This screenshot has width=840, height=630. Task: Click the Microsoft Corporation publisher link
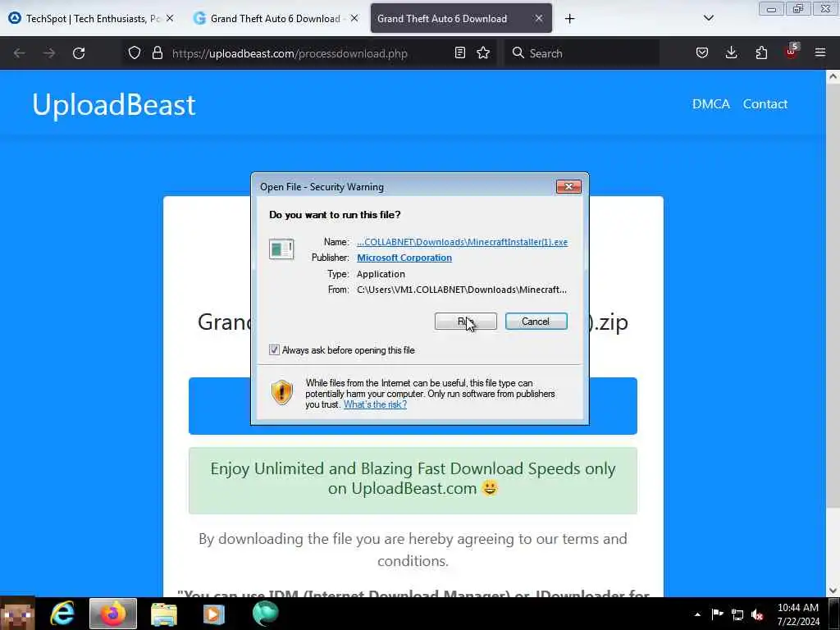click(404, 258)
